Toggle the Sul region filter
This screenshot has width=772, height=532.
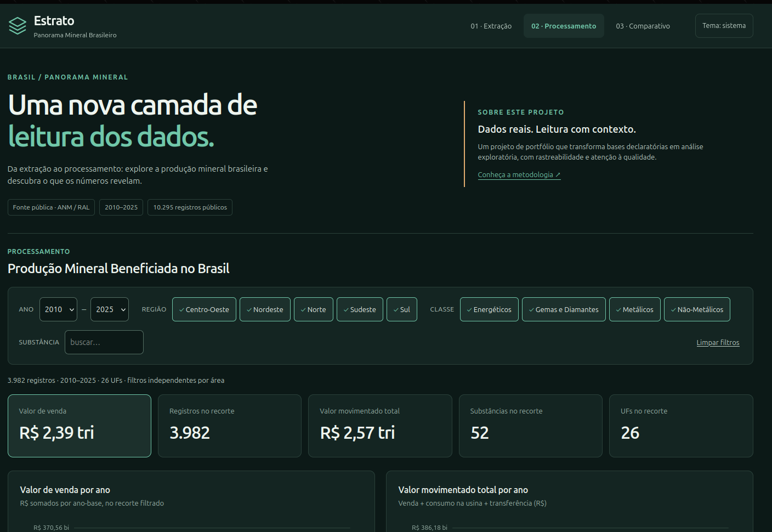(401, 309)
